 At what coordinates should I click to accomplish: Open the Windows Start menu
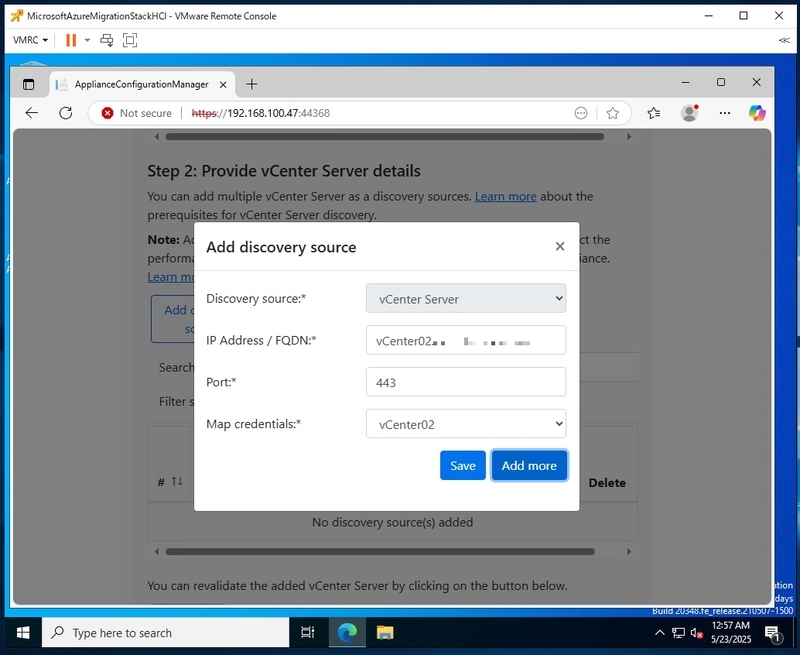tap(23, 633)
